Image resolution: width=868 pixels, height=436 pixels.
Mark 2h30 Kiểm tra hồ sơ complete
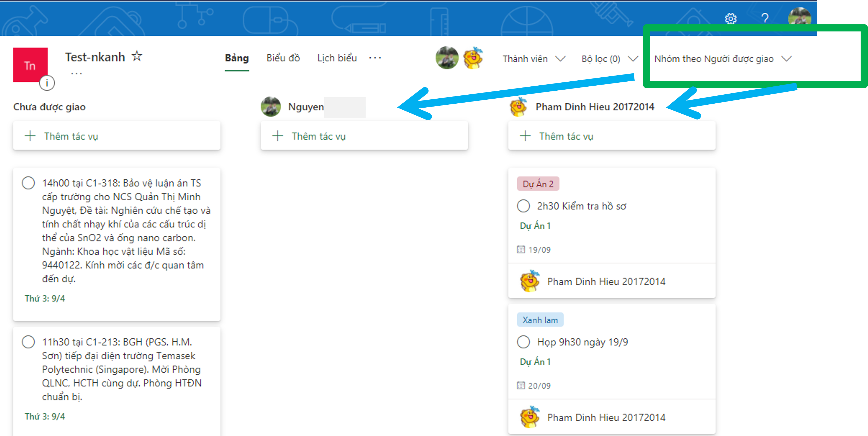click(x=523, y=206)
